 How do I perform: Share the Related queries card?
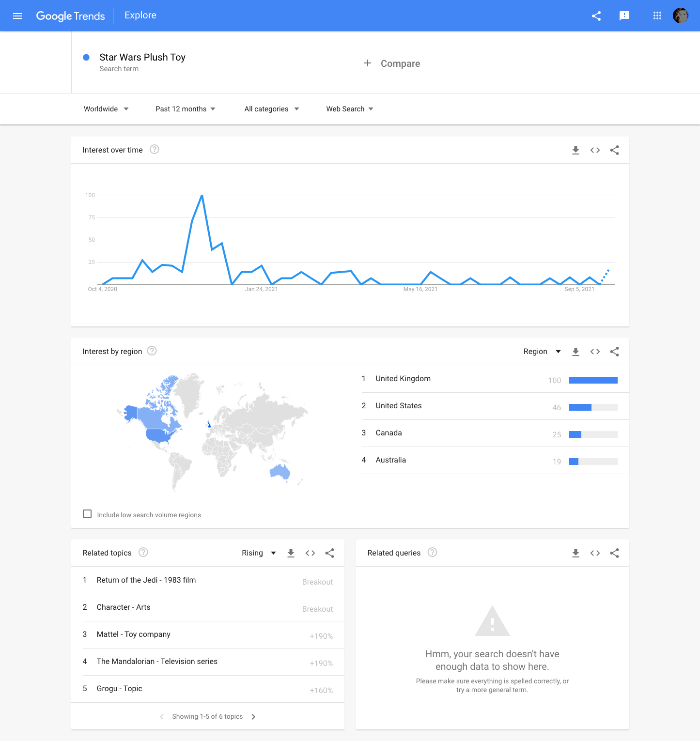point(614,553)
